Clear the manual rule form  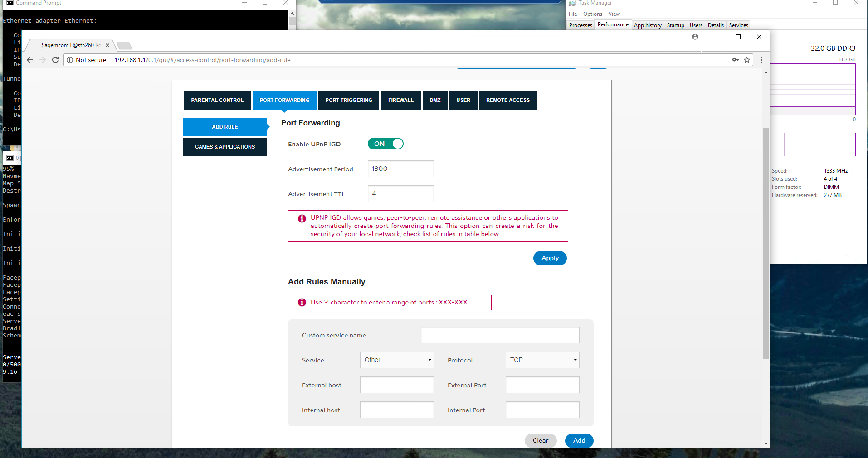541,440
